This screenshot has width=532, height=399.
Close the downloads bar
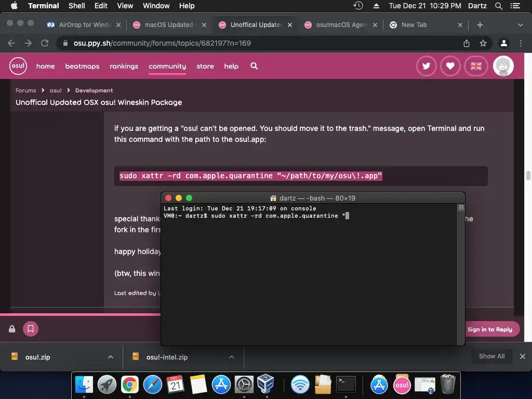pyautogui.click(x=523, y=356)
